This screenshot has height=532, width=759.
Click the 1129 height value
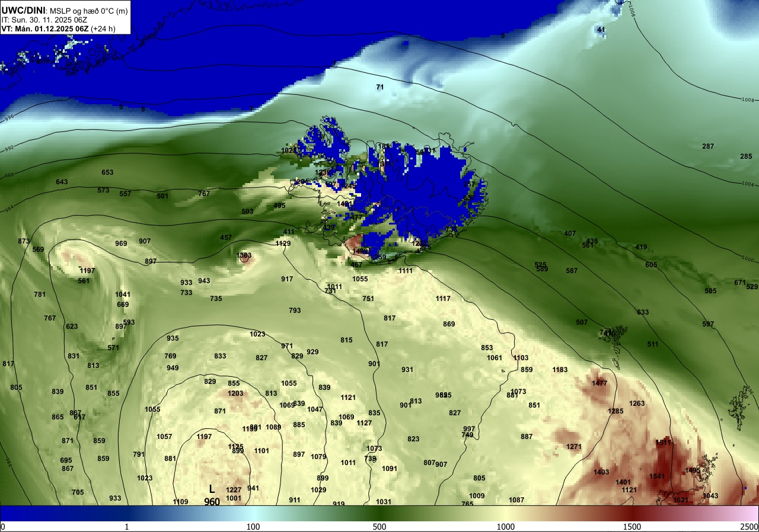click(283, 243)
